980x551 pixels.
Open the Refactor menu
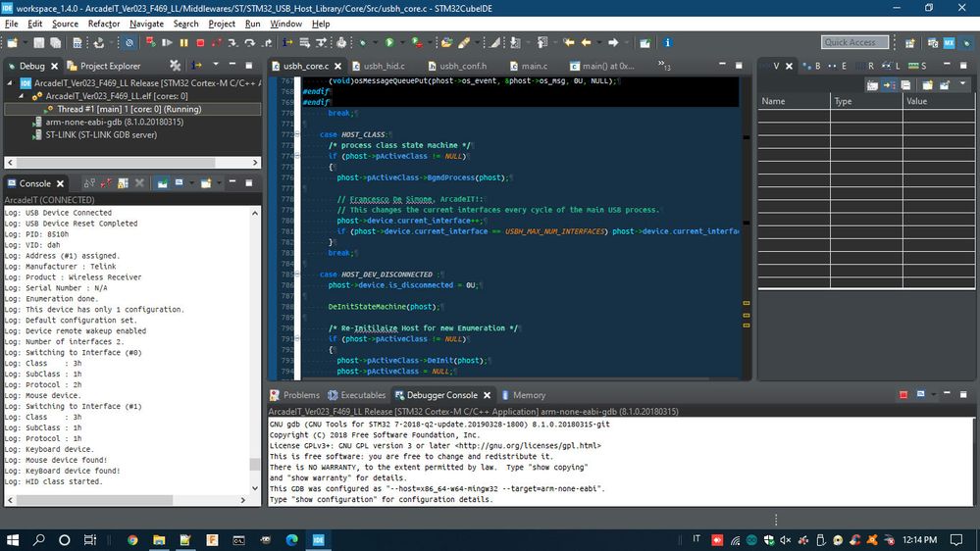click(104, 24)
